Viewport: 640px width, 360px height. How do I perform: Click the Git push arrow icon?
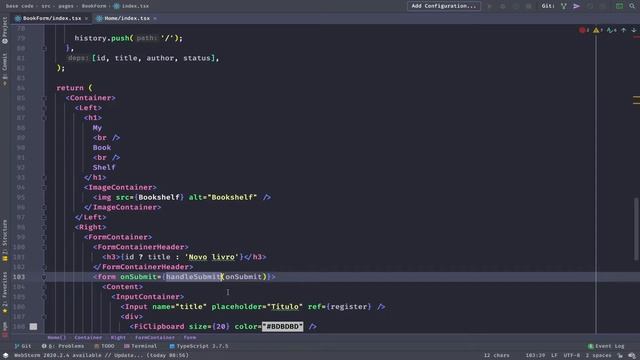point(576,6)
